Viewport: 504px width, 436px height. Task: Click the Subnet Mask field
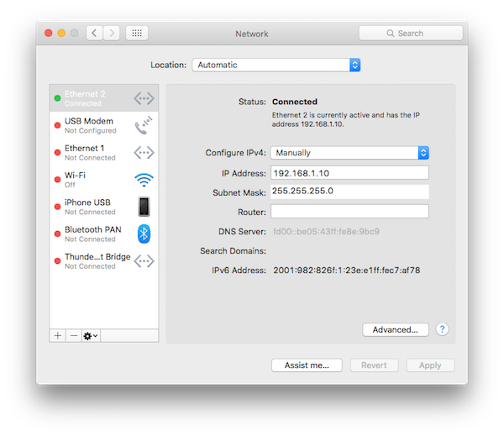click(349, 192)
